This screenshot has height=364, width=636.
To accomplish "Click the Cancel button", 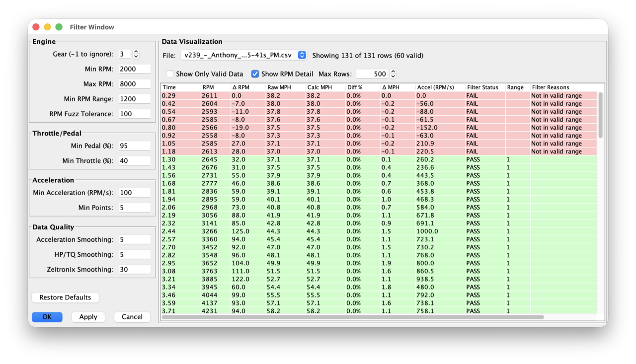I will [x=132, y=316].
